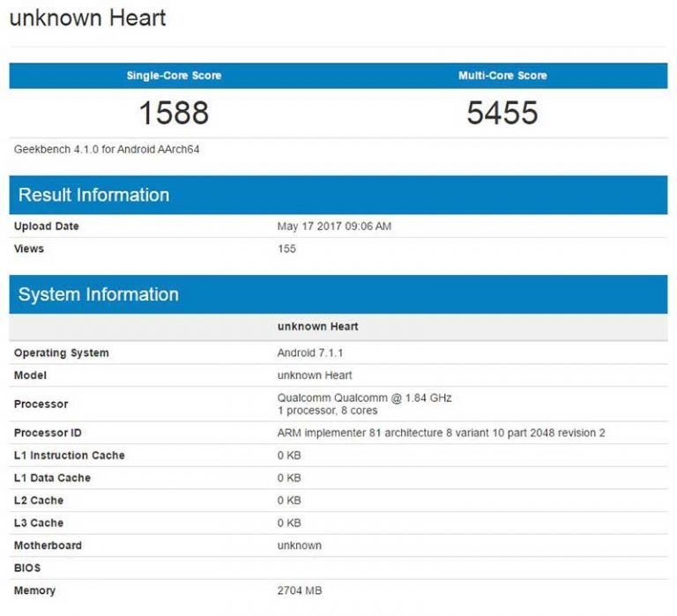Select the L1 Instruction Cache label
The height and width of the screenshot is (616, 677).
point(70,456)
